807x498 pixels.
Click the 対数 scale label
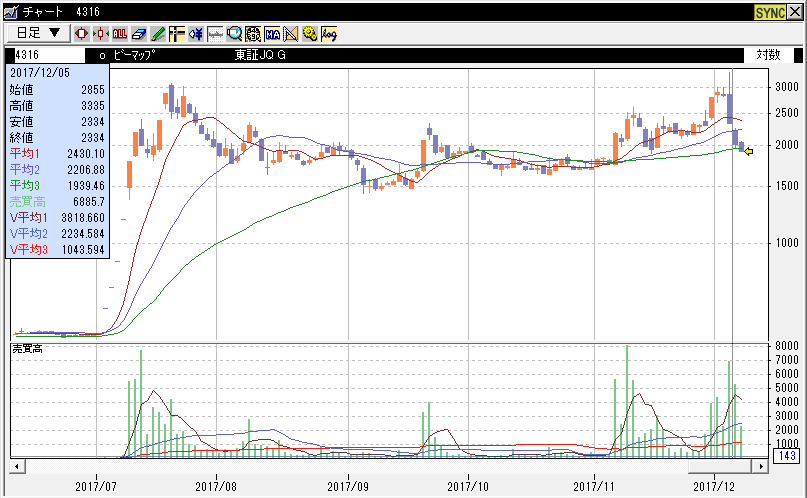click(768, 55)
